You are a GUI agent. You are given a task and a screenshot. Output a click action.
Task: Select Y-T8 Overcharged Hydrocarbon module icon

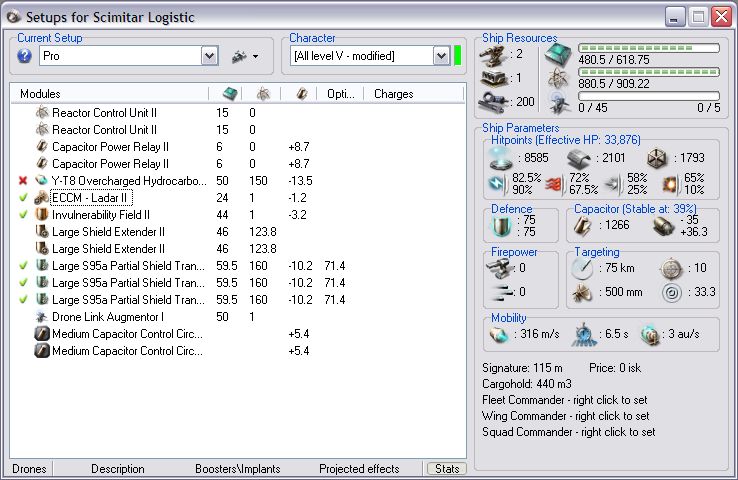pyautogui.click(x=42, y=180)
